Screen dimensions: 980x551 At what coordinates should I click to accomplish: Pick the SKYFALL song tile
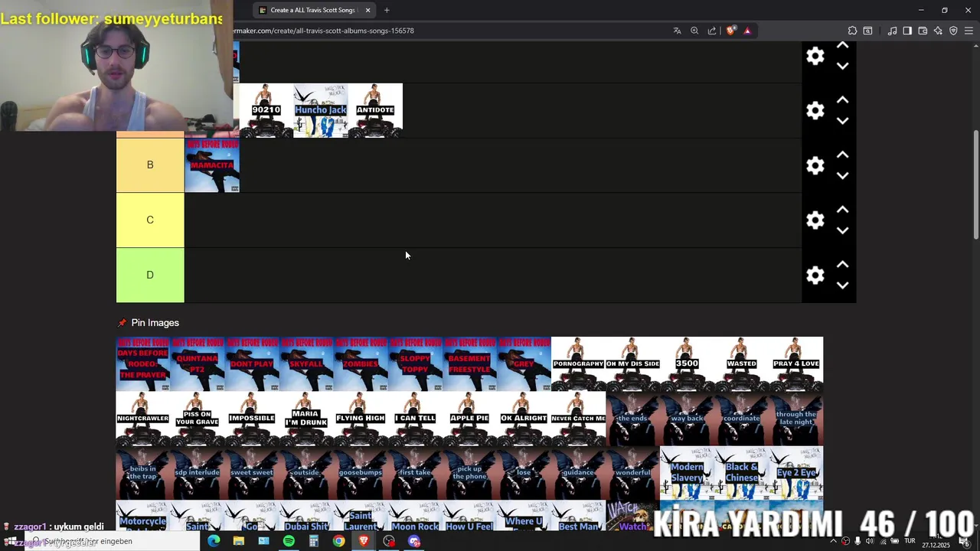(306, 364)
